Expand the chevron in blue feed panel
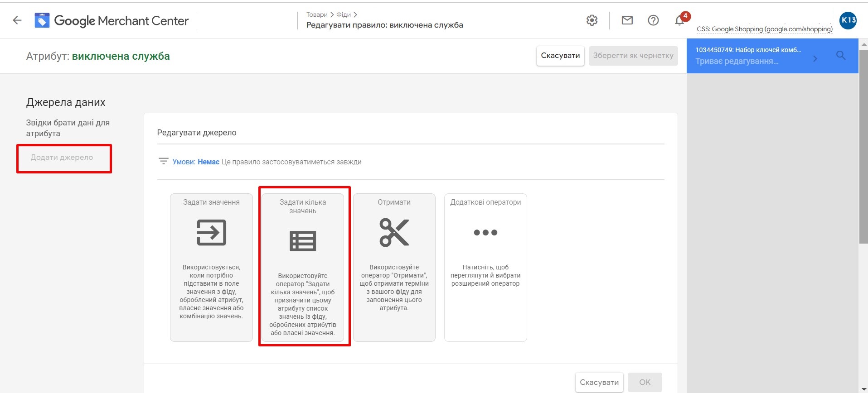This screenshot has width=868, height=393. coord(815,58)
